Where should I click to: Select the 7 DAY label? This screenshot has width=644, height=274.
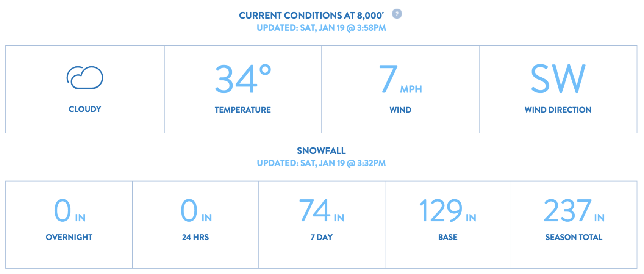click(x=322, y=237)
